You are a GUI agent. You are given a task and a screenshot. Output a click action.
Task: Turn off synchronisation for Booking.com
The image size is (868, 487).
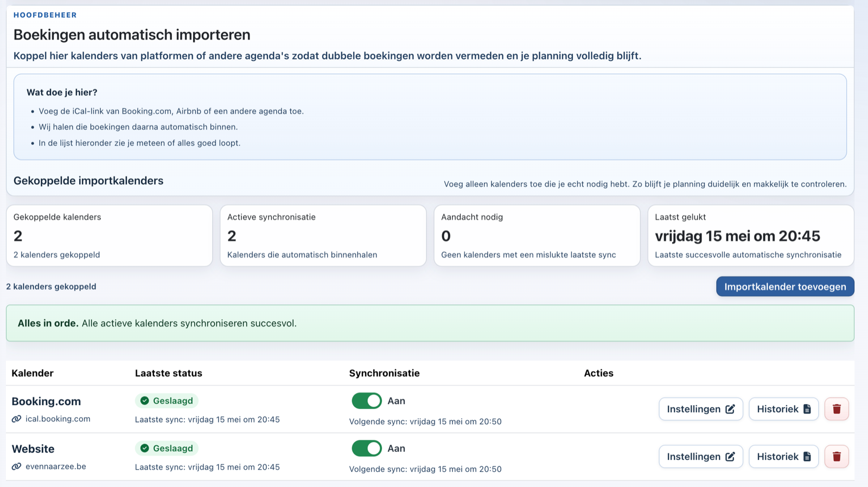tap(367, 401)
